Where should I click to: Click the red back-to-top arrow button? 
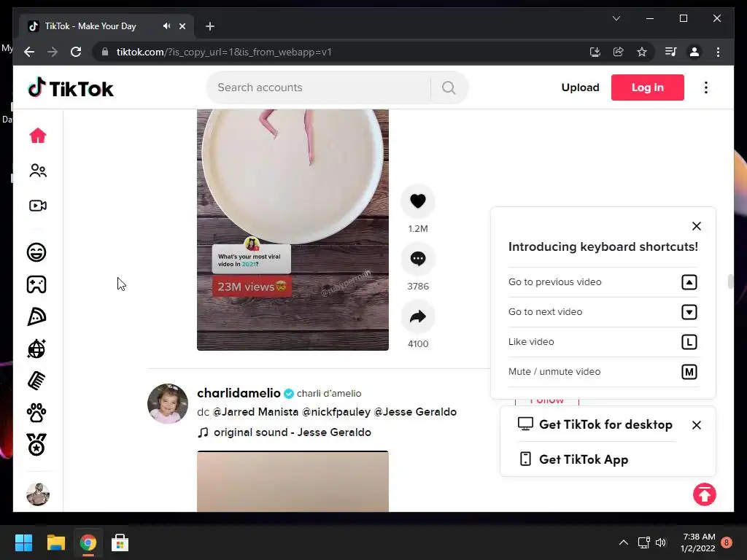coord(705,495)
